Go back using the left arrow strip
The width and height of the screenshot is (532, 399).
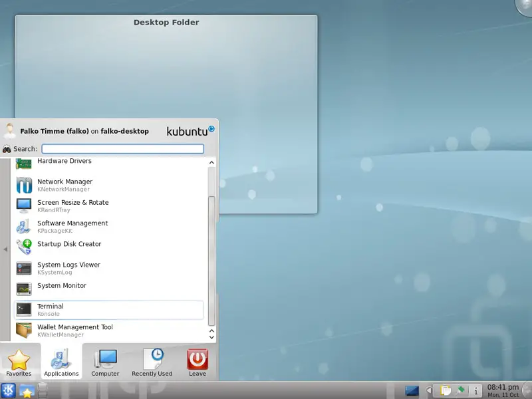5,249
